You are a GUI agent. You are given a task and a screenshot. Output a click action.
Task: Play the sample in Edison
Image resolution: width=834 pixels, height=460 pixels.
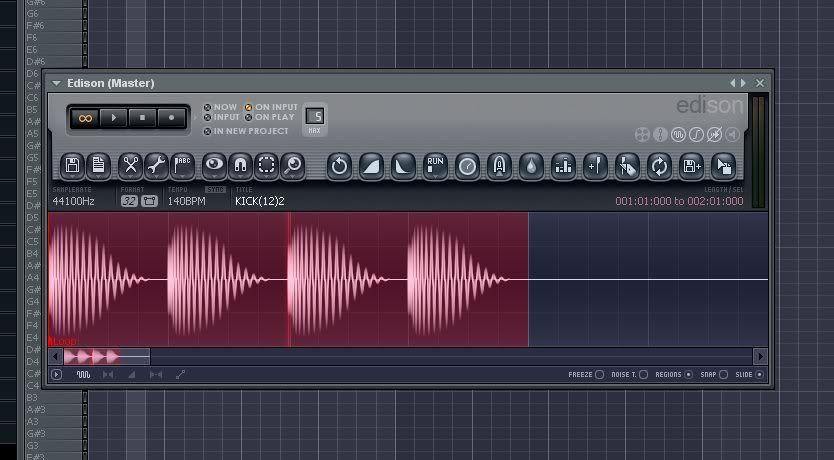(x=114, y=118)
